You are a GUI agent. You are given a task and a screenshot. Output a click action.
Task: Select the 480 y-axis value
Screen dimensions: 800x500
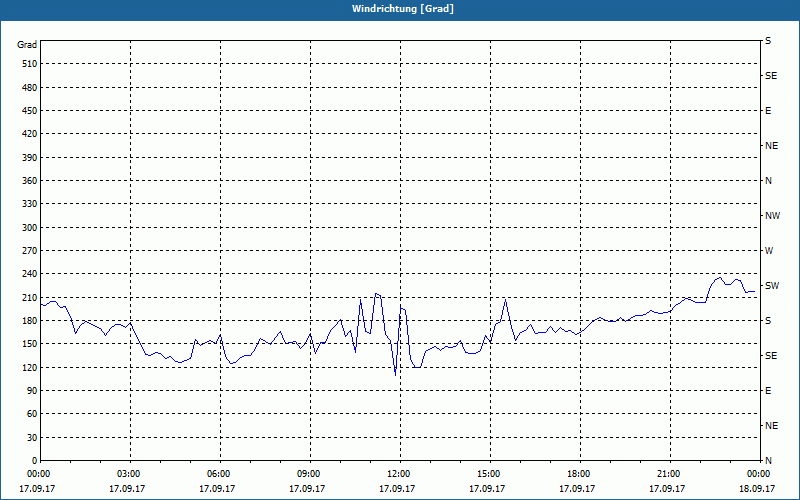click(30, 87)
